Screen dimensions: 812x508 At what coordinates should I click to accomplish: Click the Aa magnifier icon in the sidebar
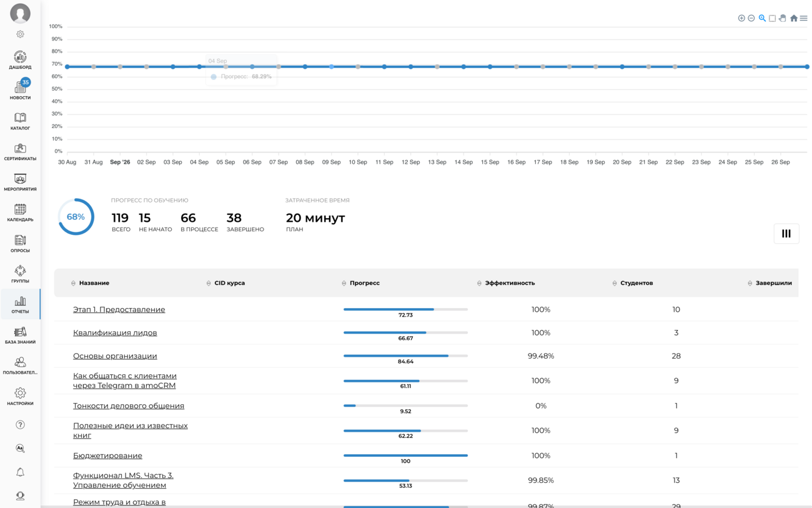[x=20, y=449]
